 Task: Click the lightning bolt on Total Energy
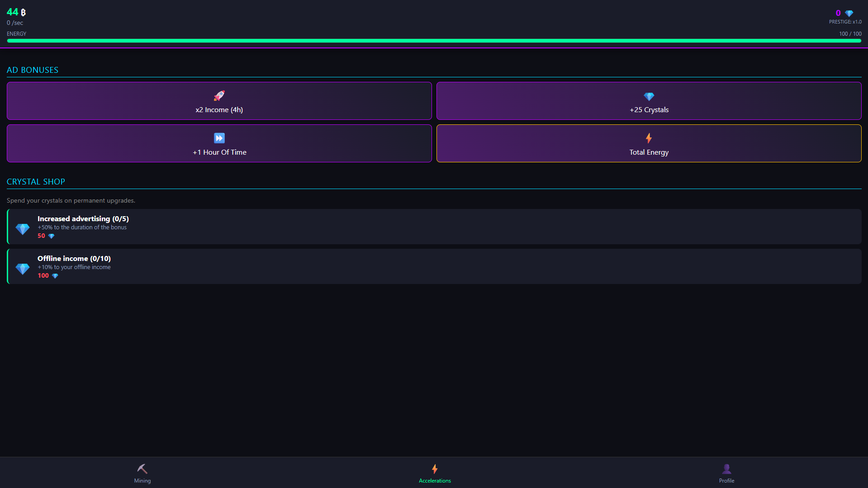coord(649,138)
